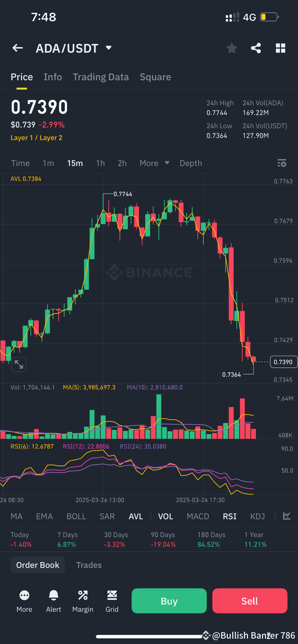This screenshot has height=644, width=298.
Task: Open the Grid trading icon
Action: [112, 596]
